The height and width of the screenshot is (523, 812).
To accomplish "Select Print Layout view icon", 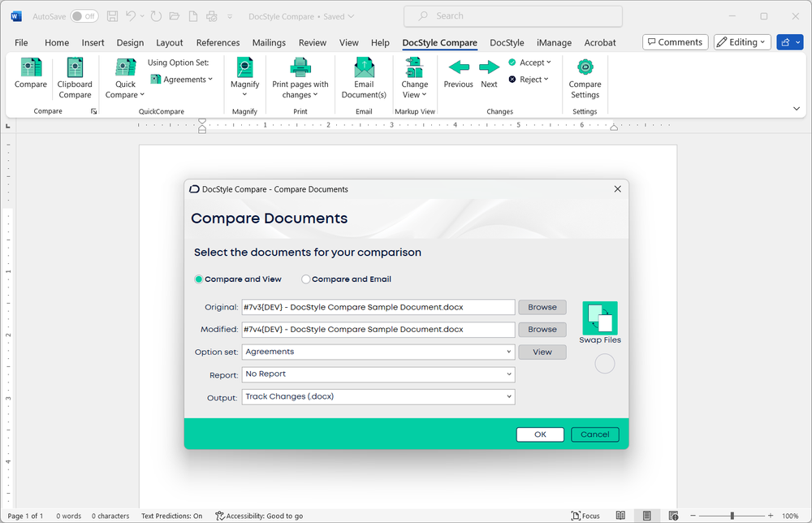I will (x=647, y=516).
